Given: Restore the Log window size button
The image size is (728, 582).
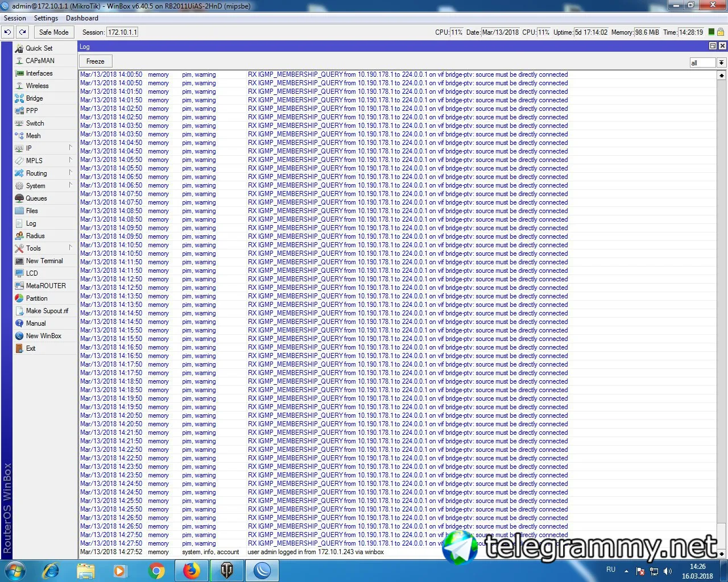Looking at the screenshot, I should [713, 46].
